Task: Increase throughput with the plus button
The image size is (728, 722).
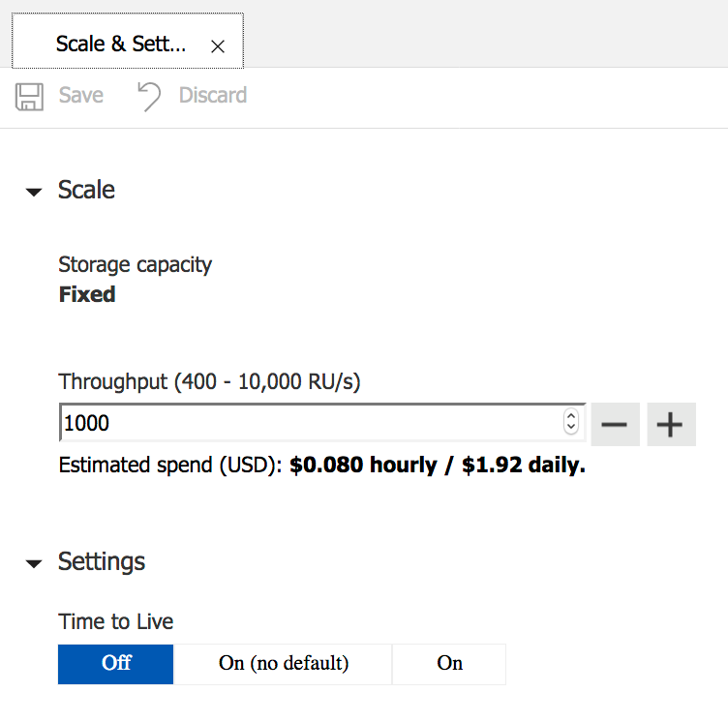Action: 671,424
